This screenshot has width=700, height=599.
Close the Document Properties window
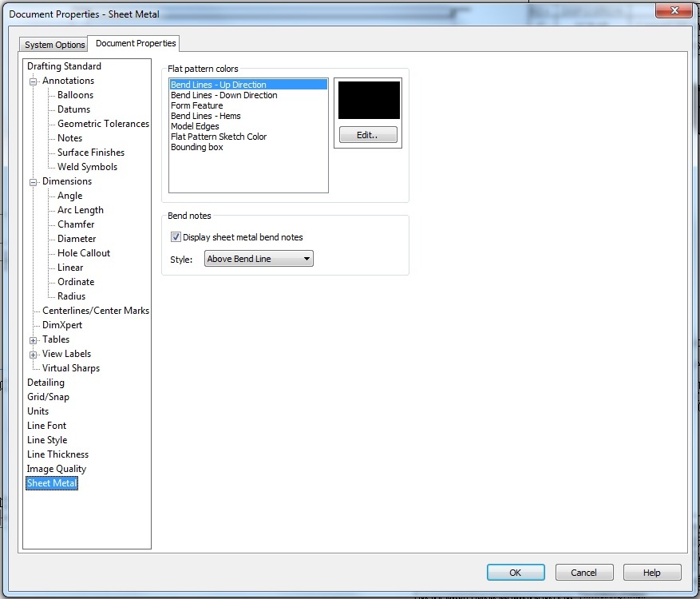pos(674,10)
